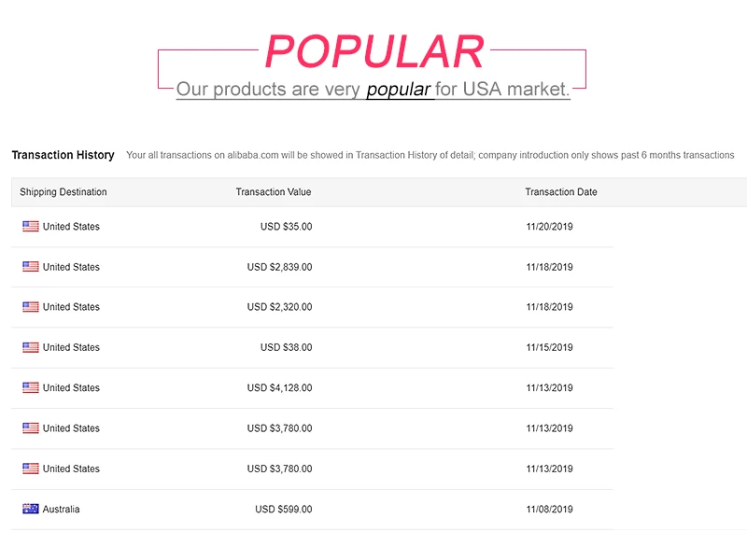Sort by the Transaction Value column header
Screen dimensions: 747x560
pos(274,192)
